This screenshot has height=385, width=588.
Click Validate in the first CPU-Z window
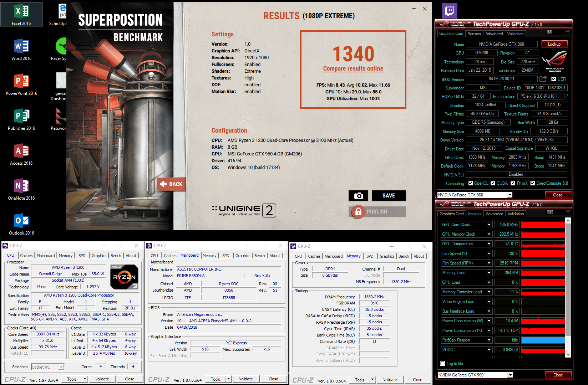(102, 379)
